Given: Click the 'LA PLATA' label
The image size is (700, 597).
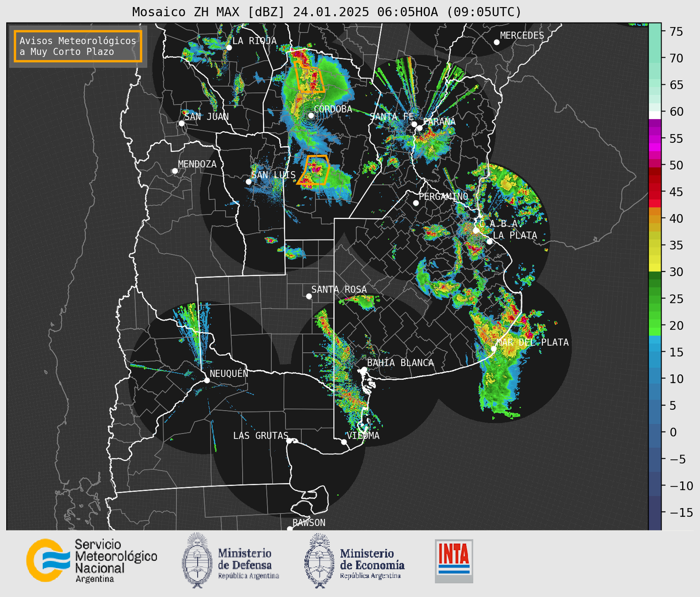Looking at the screenshot, I should pos(515,235).
